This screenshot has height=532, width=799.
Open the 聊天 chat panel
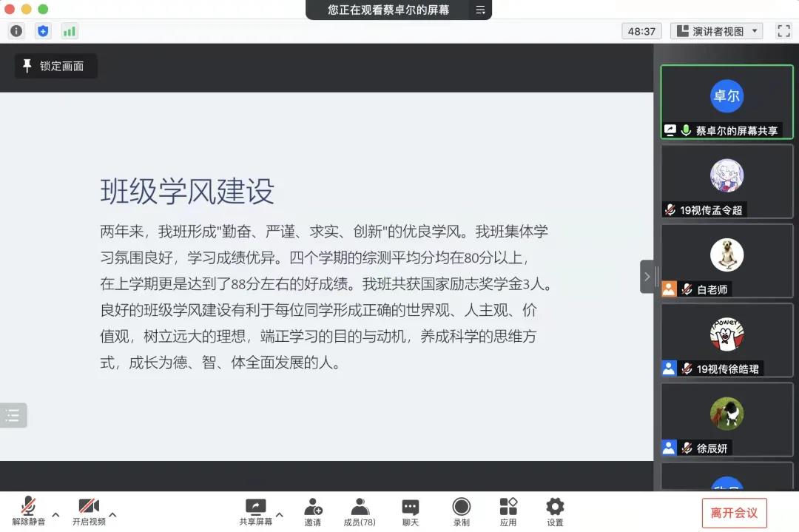410,511
